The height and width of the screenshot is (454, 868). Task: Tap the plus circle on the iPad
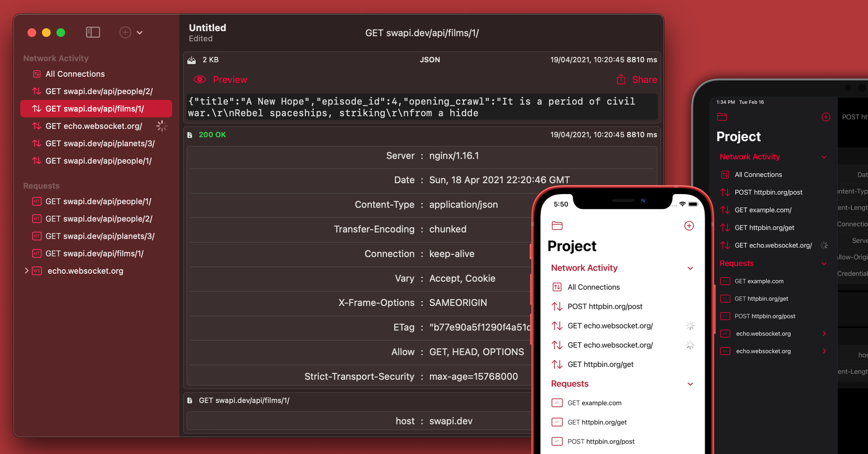click(826, 117)
